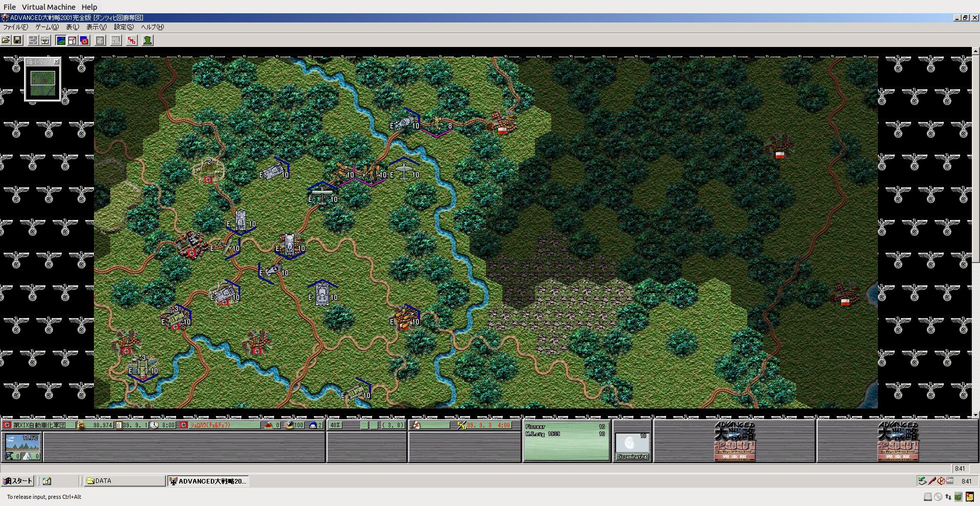Viewport: 980px width, 506px height.
Task: Select the orange infantry unit near the river bend
Action: click(406, 317)
